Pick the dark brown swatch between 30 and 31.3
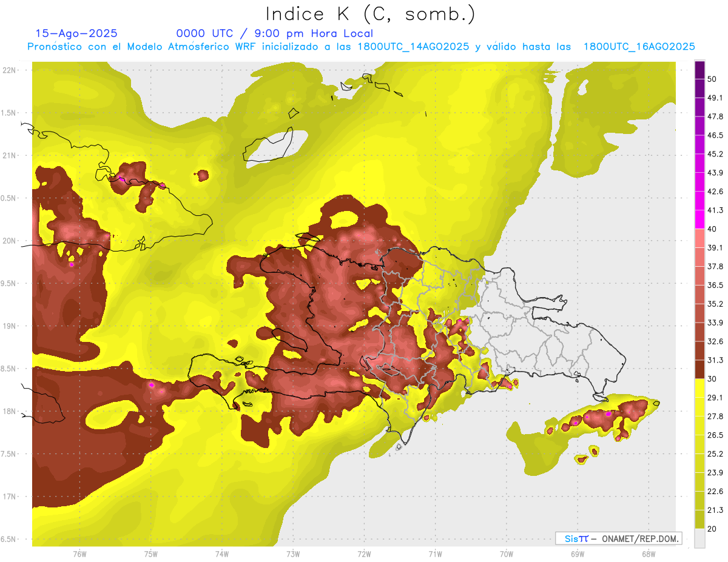This screenshot has height=562, width=728. [699, 369]
